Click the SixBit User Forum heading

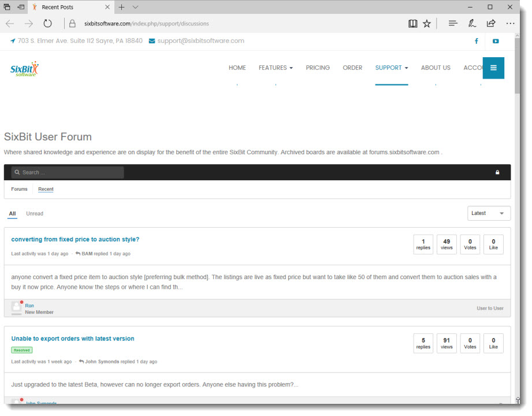point(48,137)
